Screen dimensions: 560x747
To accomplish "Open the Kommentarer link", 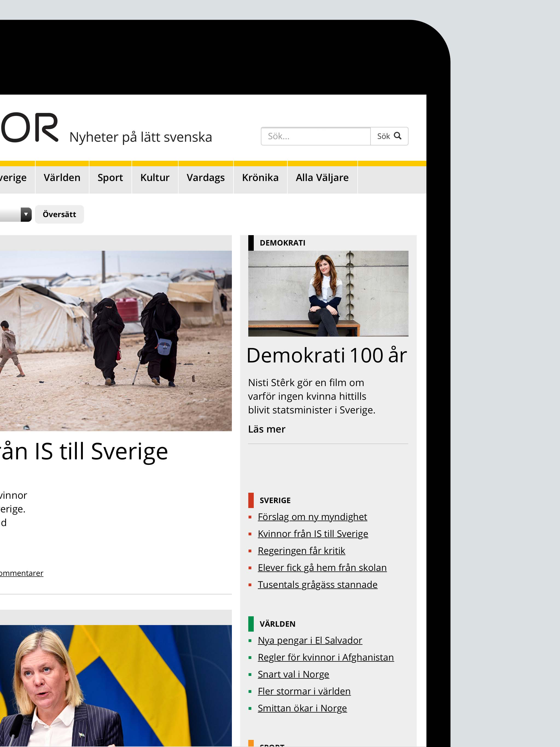I will (22, 573).
